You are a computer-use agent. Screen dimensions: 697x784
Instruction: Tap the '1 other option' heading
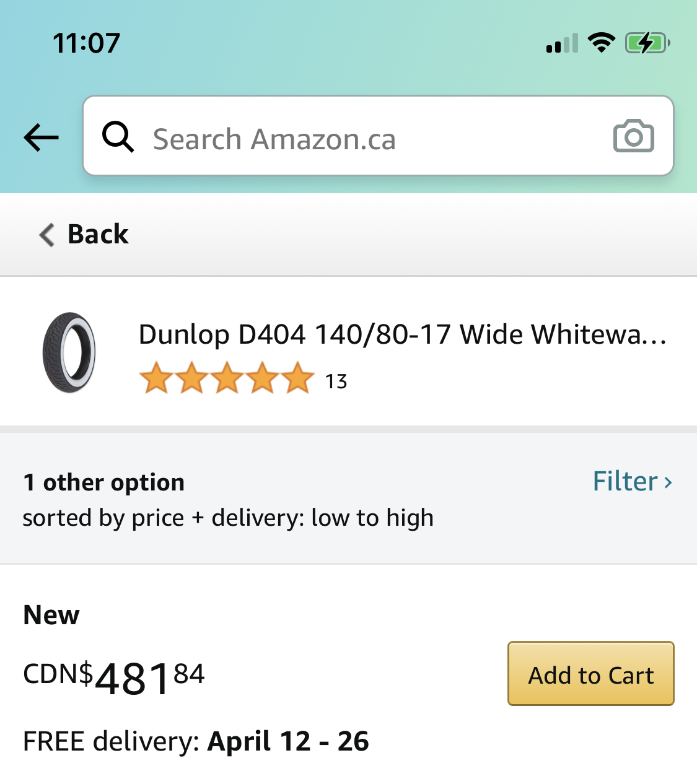(103, 482)
